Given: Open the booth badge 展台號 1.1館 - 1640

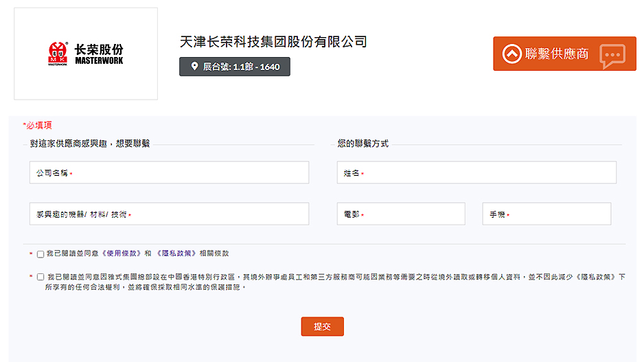Looking at the screenshot, I should click(235, 67).
